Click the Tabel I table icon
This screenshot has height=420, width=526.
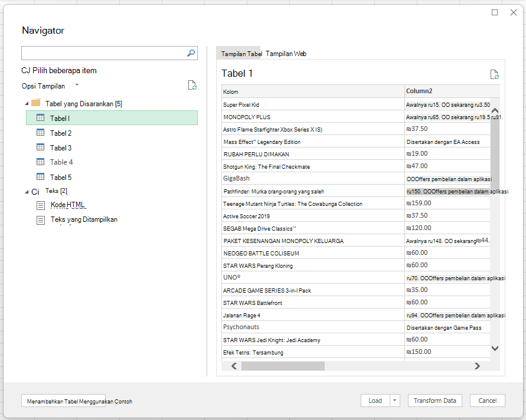click(x=40, y=117)
